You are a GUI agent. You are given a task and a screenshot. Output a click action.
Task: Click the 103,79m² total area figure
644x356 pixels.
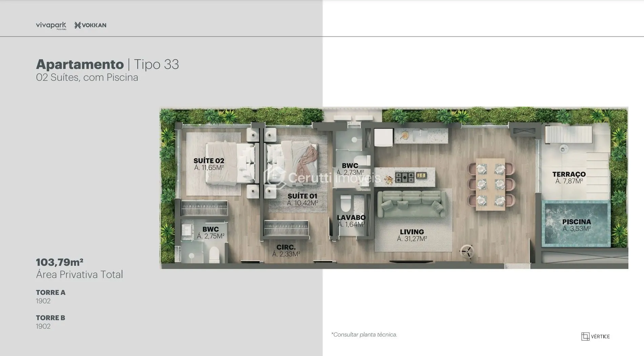pos(60,262)
